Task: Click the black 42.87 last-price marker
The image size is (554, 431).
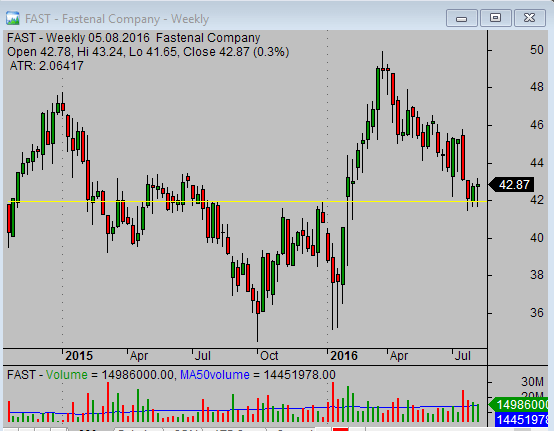Action: (511, 185)
